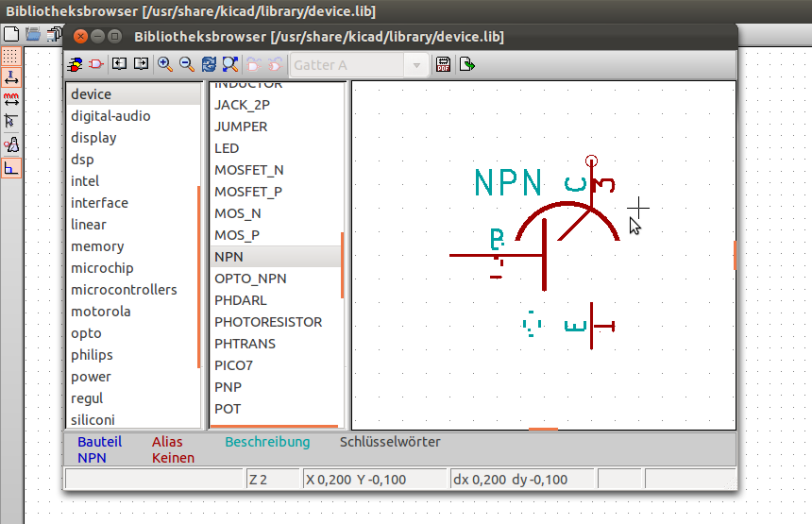The height and width of the screenshot is (524, 812).
Task: Select the microcontrollers library
Action: pos(133,290)
